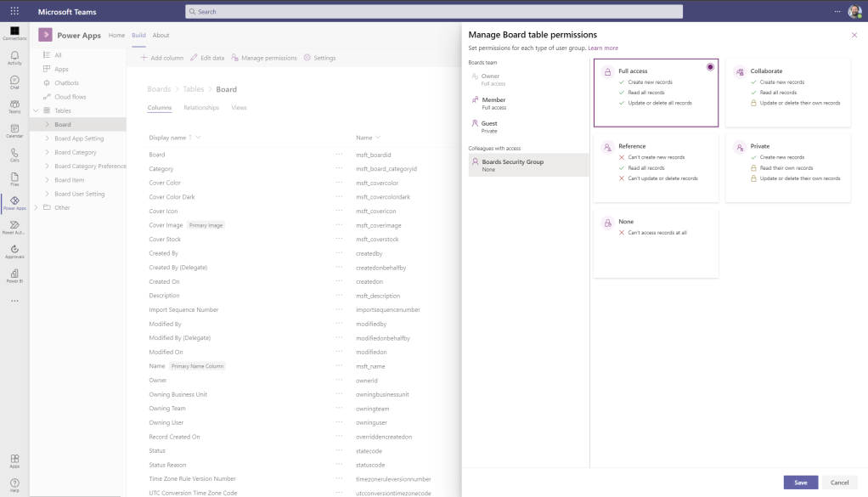868x497 pixels.
Task: Open Chat in the Teams sidebar
Action: [14, 82]
